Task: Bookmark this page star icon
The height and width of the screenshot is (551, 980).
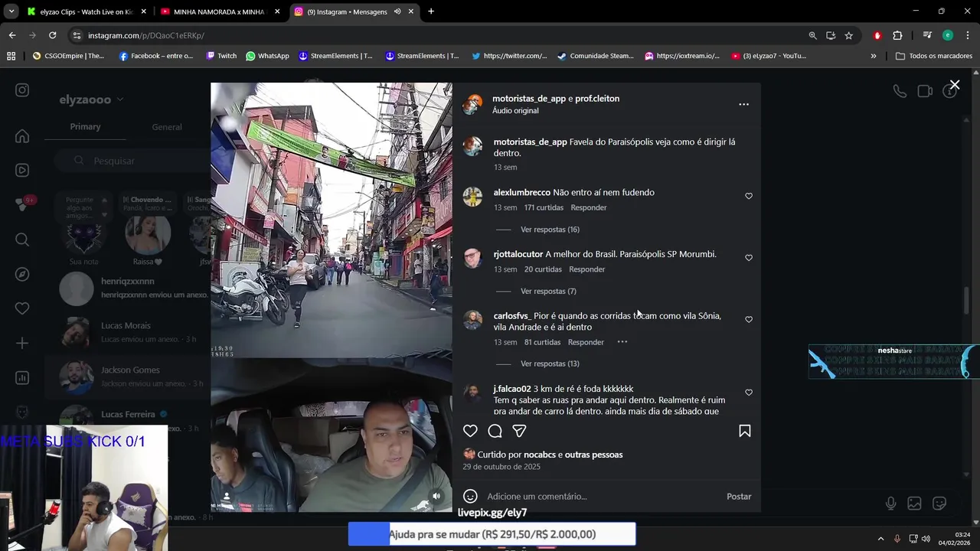Action: tap(848, 35)
